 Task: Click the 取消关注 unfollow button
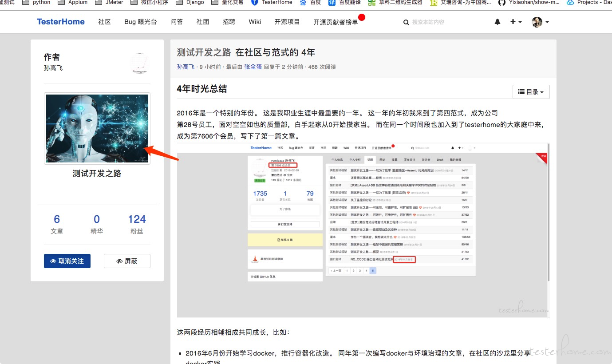[67, 261]
